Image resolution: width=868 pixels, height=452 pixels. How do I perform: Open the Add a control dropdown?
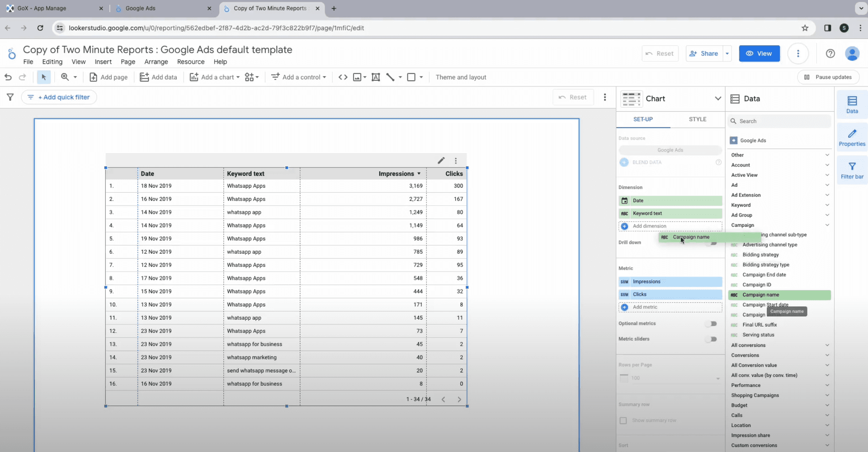[x=299, y=77]
